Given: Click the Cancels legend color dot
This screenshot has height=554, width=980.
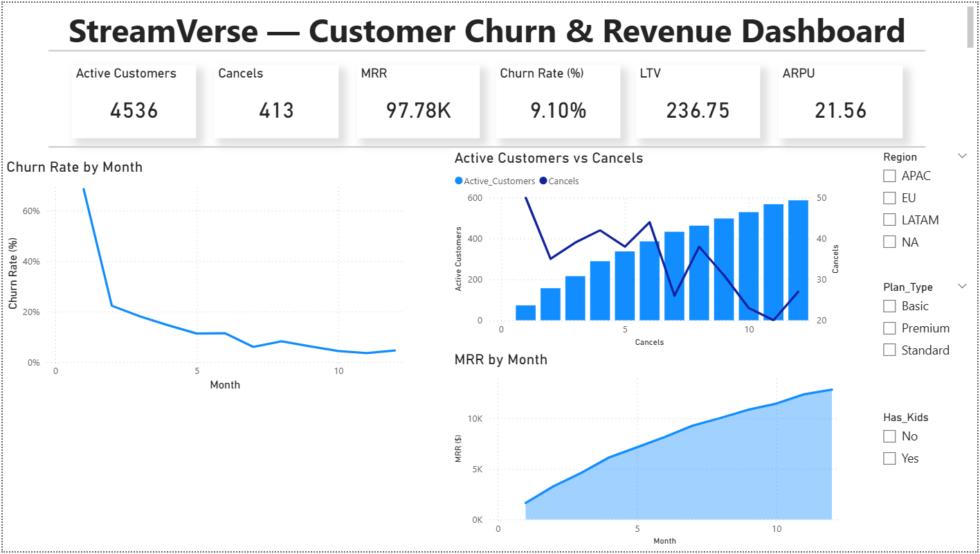Looking at the screenshot, I should click(543, 181).
